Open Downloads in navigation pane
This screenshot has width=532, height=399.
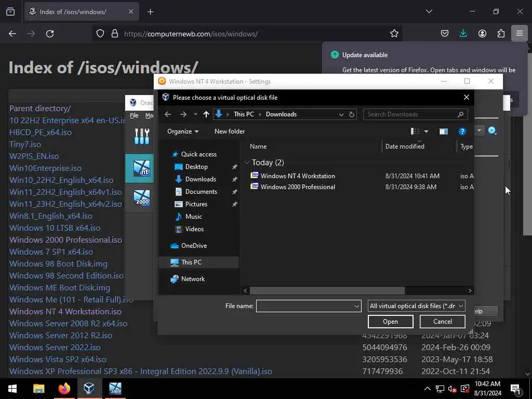[200, 179]
